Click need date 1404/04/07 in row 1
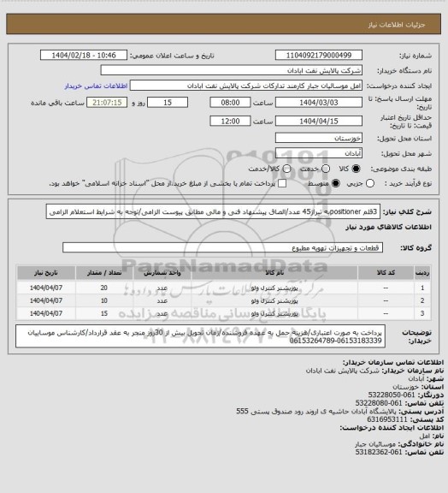This screenshot has height=493, width=448. click(x=46, y=288)
